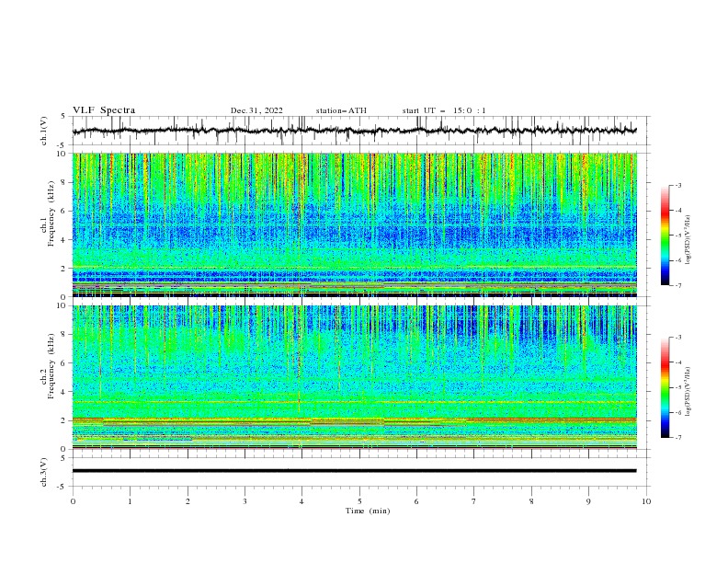Image resolution: width=728 pixels, height=563 pixels.
Task: Select the date text "Dec. 31, 2022"
Action: point(256,110)
